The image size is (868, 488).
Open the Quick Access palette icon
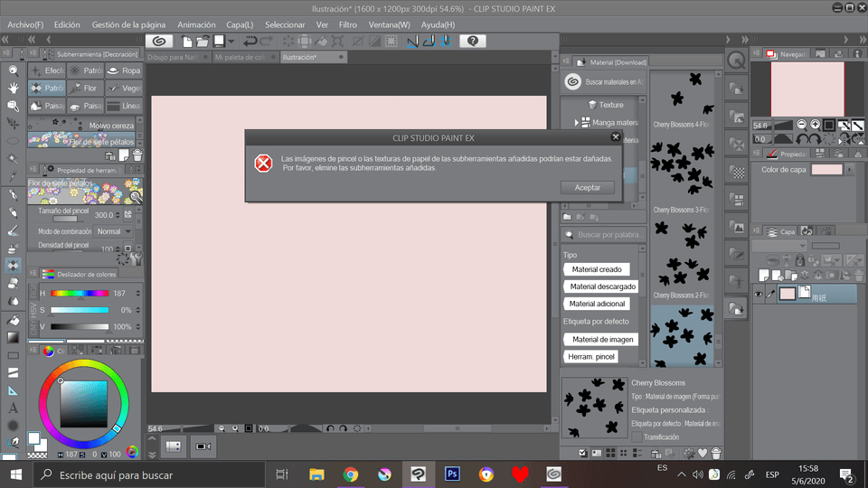(737, 61)
